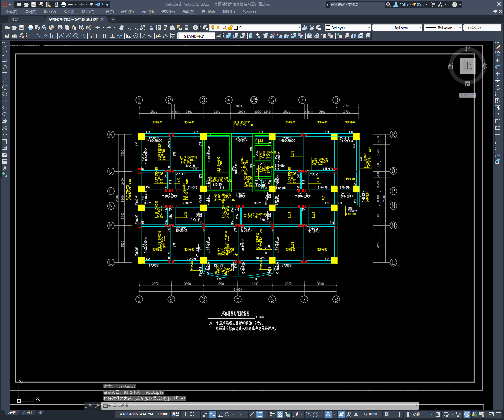Open the annotation scale 1:1 / 100% dropdown
This screenshot has width=504, height=420.
371,414
